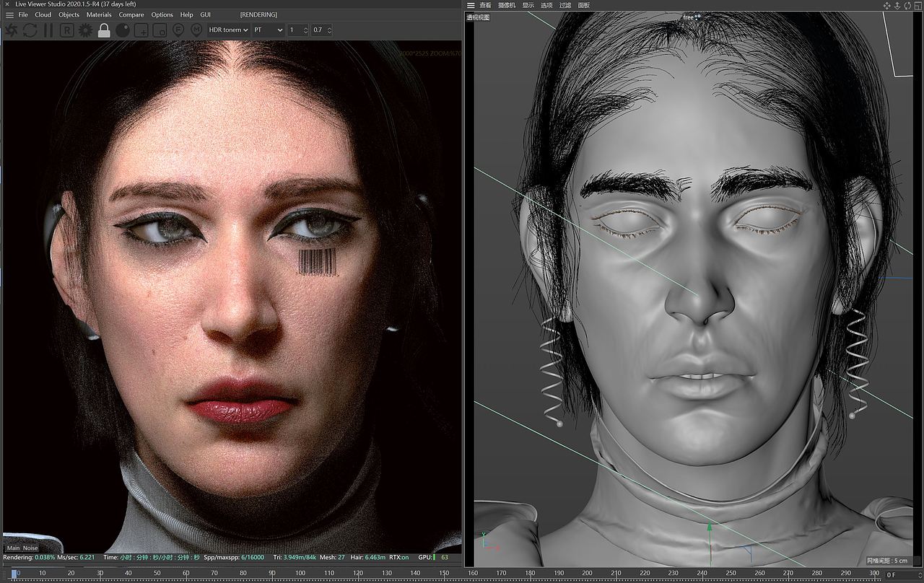Image resolution: width=924 pixels, height=583 pixels.
Task: Click the [RENDERING] status label
Action: coord(258,14)
